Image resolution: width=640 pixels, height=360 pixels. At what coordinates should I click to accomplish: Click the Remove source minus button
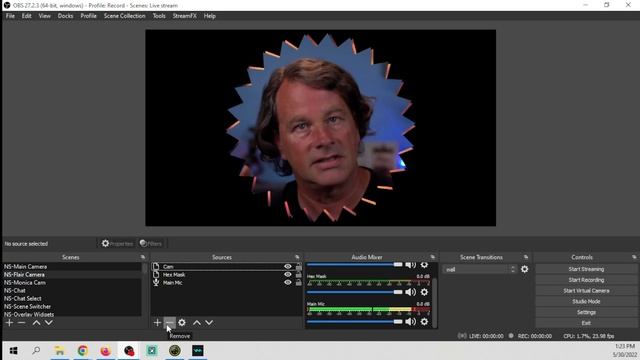(169, 323)
